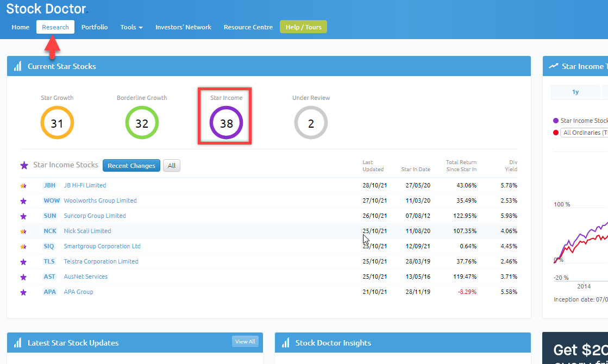Navigate to Resource Centre

[x=248, y=27]
